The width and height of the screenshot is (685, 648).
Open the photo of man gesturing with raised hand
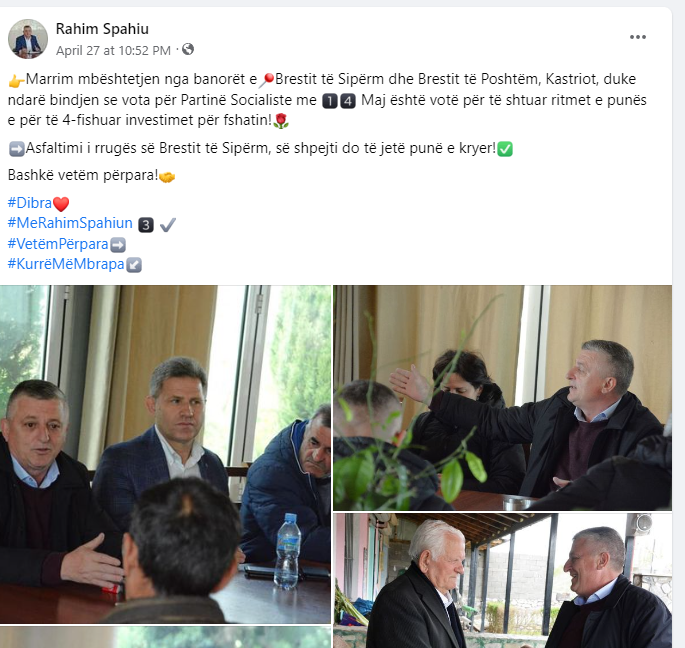tap(502, 398)
